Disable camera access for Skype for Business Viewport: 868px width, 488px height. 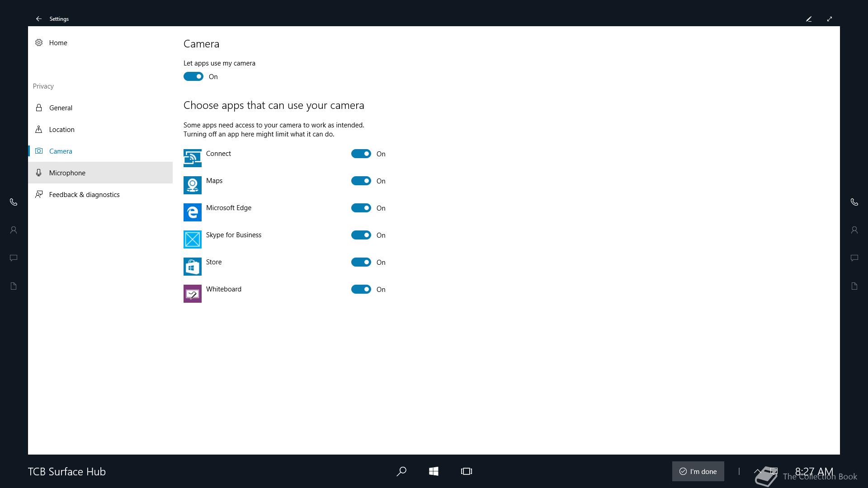pos(361,235)
